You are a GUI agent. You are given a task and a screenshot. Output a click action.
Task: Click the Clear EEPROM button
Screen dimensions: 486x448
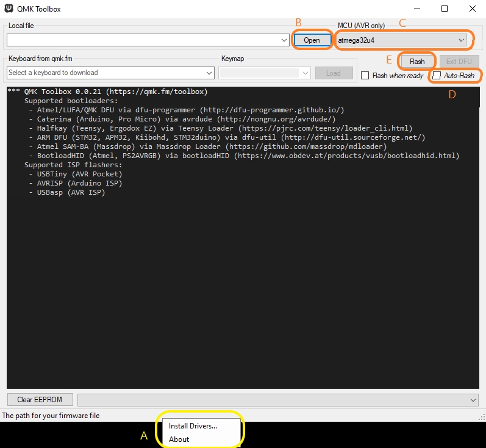pos(40,400)
